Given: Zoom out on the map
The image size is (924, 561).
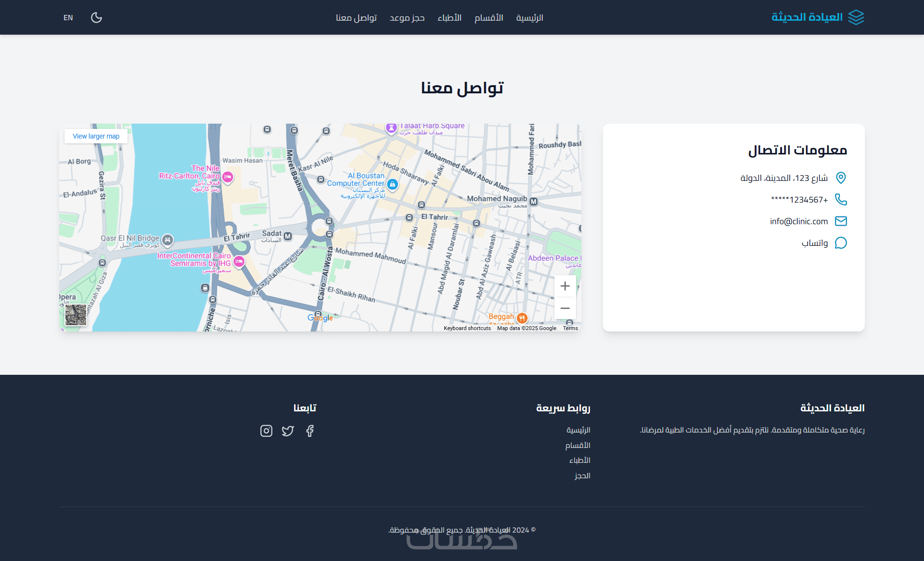Looking at the screenshot, I should click(565, 308).
